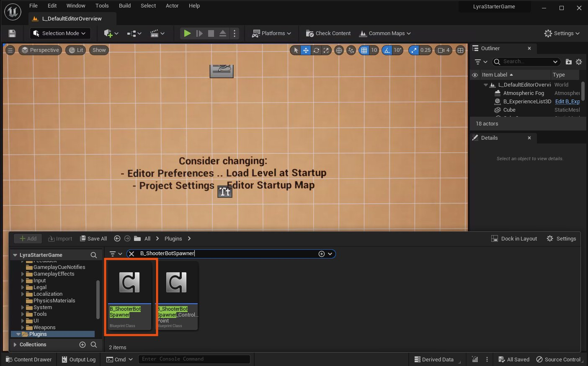Open the Outliner filter options
Screen dimensions: 588x366
(x=480, y=62)
